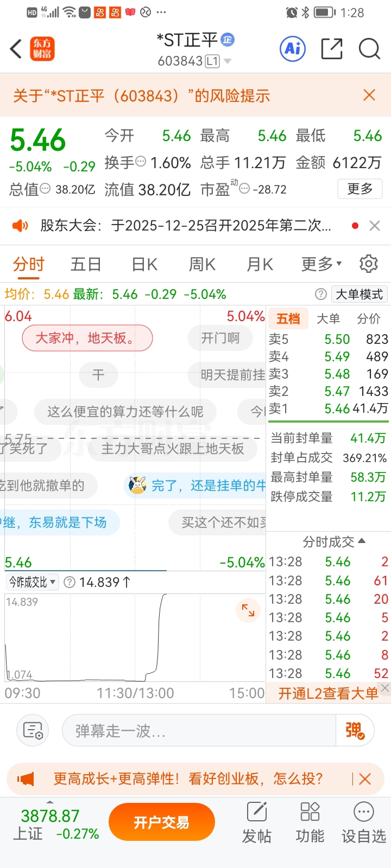391x868 pixels.
Task: Open the 功能 grid icon
Action: click(310, 823)
